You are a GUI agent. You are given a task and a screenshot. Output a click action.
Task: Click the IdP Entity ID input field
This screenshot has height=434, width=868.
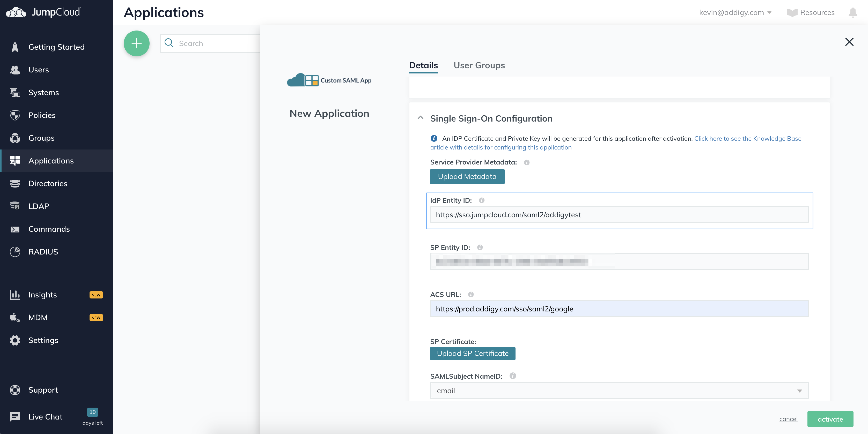coord(619,215)
